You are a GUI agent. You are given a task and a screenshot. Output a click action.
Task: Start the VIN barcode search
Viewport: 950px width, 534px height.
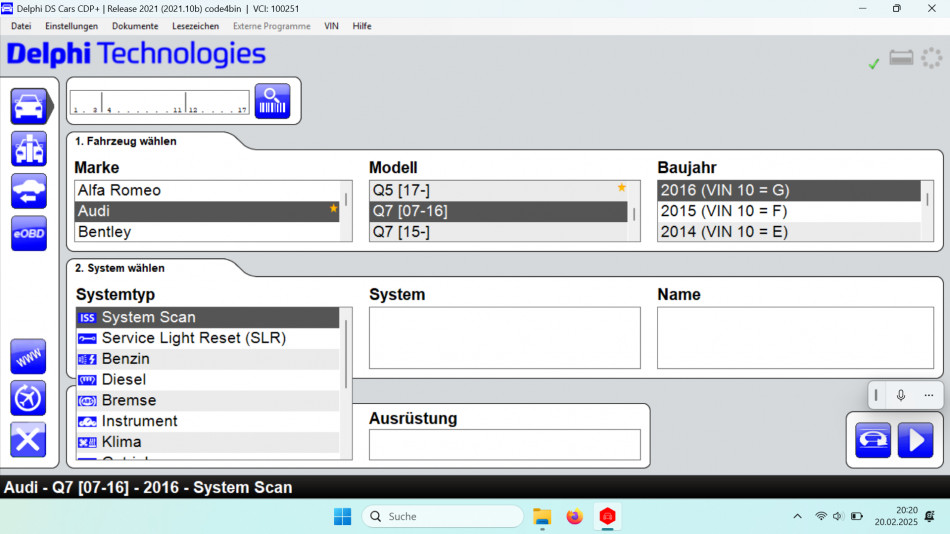273,101
